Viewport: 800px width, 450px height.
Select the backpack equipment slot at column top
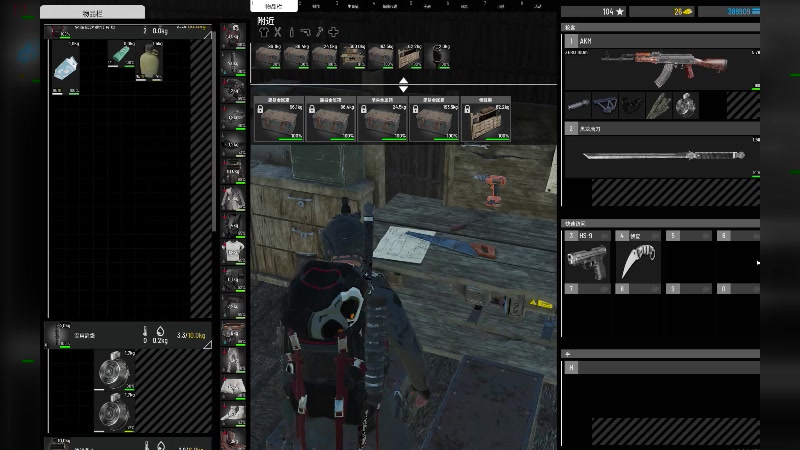pos(233,35)
